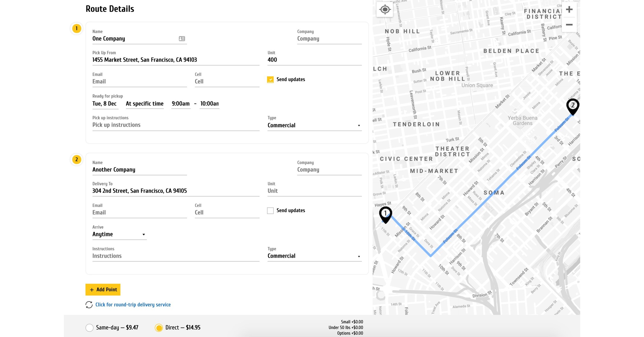Zoom out on the map with minus icon

pos(569,25)
